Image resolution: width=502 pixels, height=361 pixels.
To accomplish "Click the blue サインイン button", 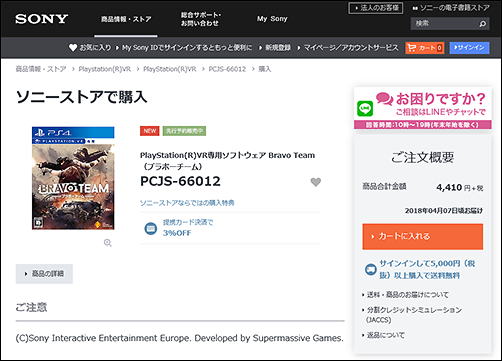I will tap(469, 48).
